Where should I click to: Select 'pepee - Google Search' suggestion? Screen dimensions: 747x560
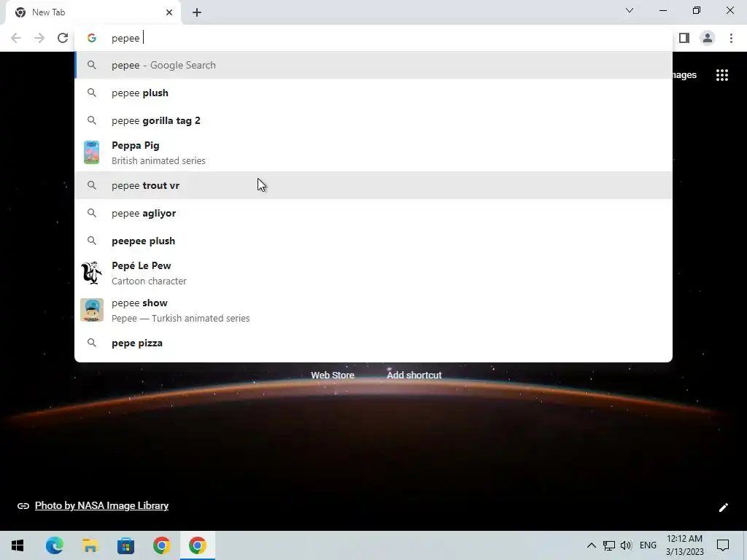coord(373,65)
